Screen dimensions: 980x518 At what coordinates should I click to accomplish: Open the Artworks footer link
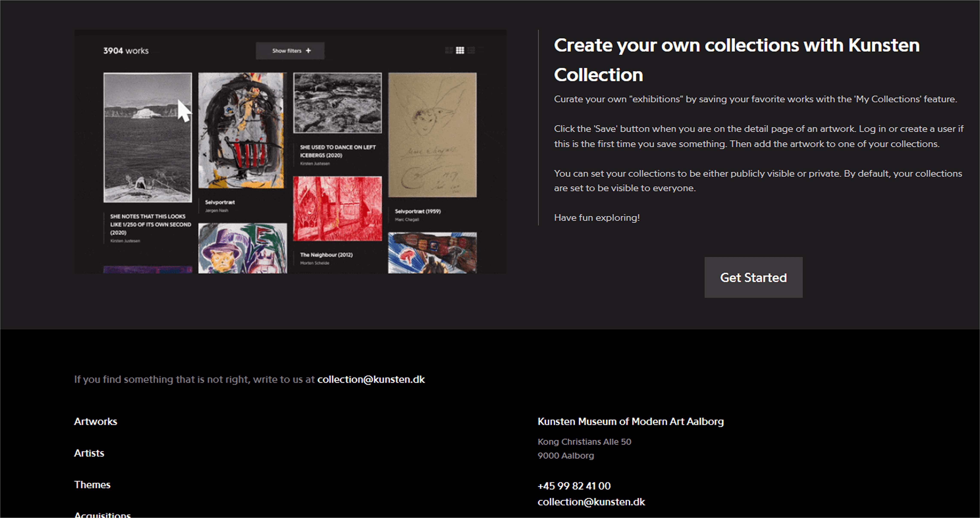click(95, 421)
